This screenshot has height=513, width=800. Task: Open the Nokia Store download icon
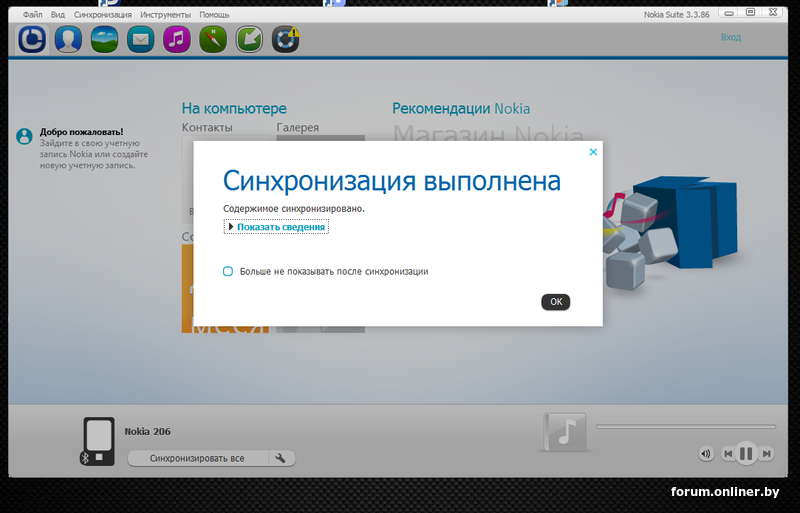pyautogui.click(x=249, y=39)
